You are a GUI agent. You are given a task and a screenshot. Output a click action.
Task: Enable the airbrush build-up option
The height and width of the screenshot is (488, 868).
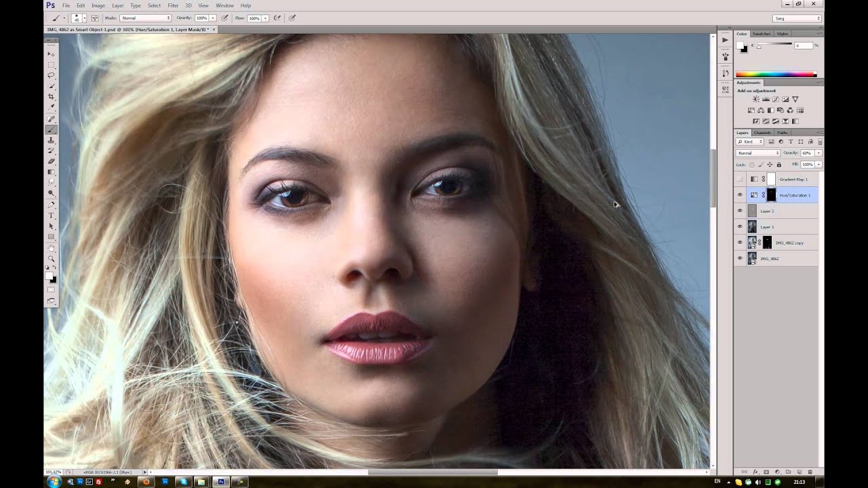coord(277,18)
